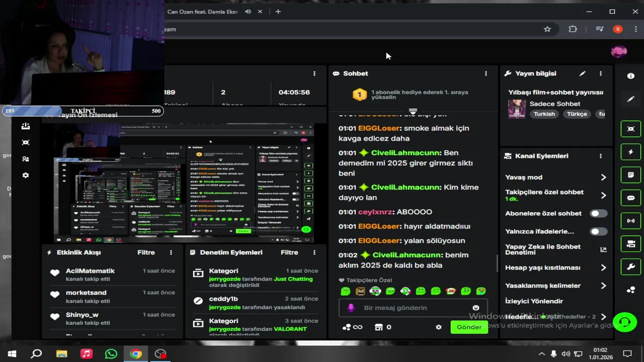644x362 pixels.
Task: Open Kanal Eylemleri three-dot menu
Action: point(600,156)
